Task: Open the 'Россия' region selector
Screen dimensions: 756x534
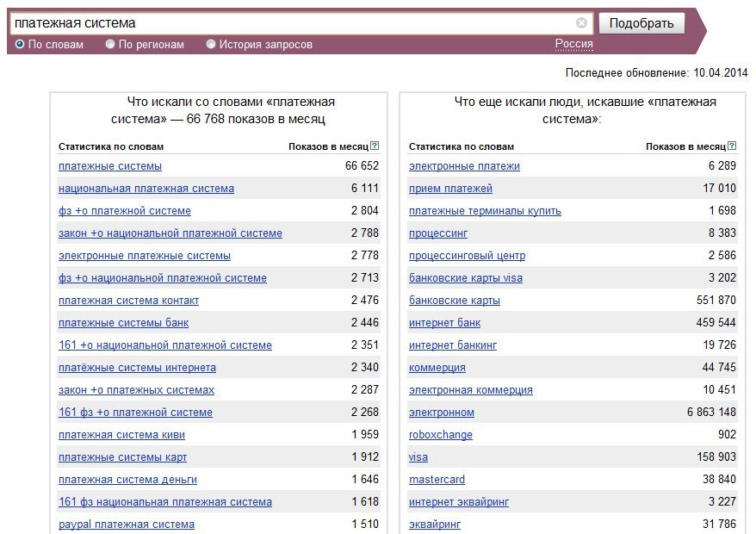Action: (573, 44)
